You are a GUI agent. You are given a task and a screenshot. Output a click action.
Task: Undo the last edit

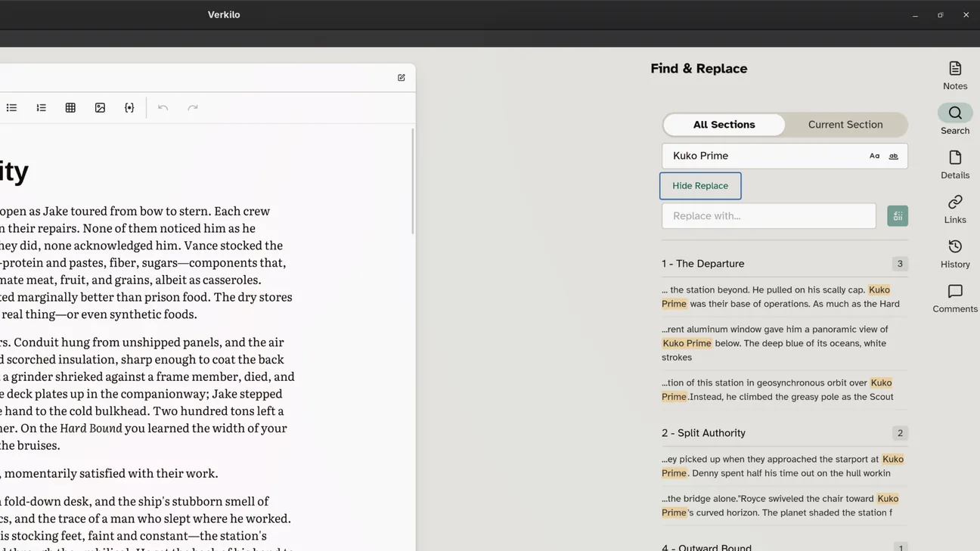pos(163,108)
